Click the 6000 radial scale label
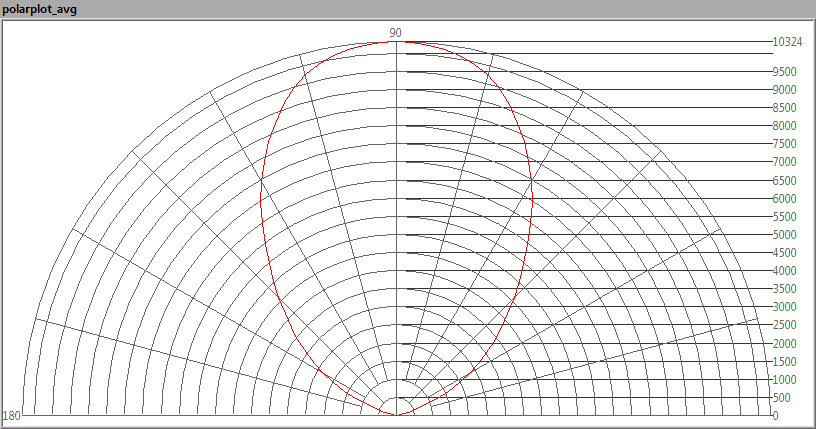 pyautogui.click(x=784, y=199)
